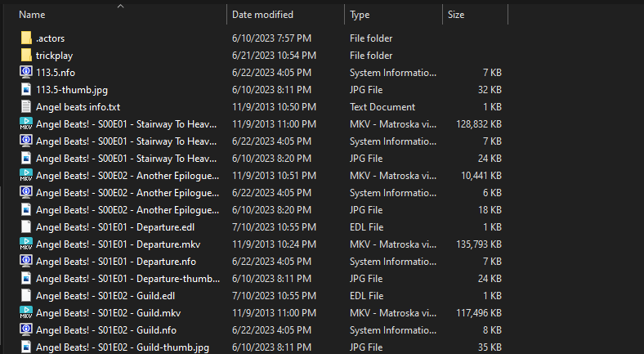Image resolution: width=644 pixels, height=354 pixels.
Task: Click the S01E02 Guild.nfo file icon
Action: pos(25,329)
